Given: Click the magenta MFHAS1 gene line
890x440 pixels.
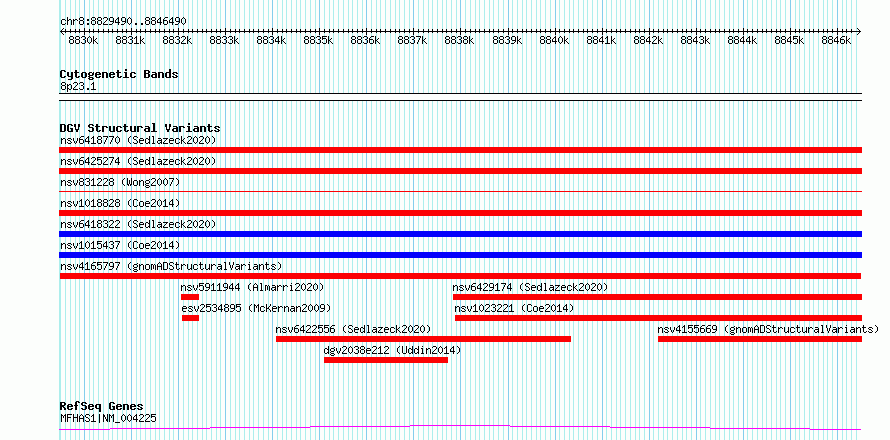Looking at the screenshot, I should [461, 428].
